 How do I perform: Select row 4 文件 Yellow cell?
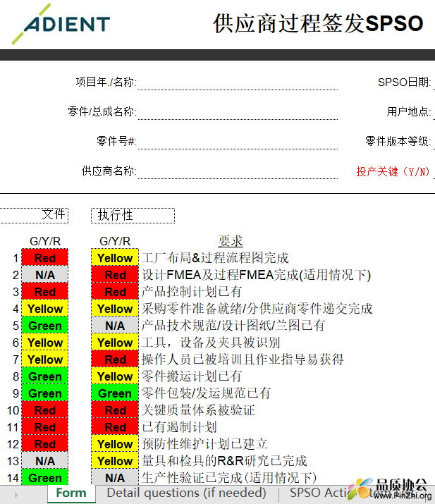pyautogui.click(x=44, y=309)
